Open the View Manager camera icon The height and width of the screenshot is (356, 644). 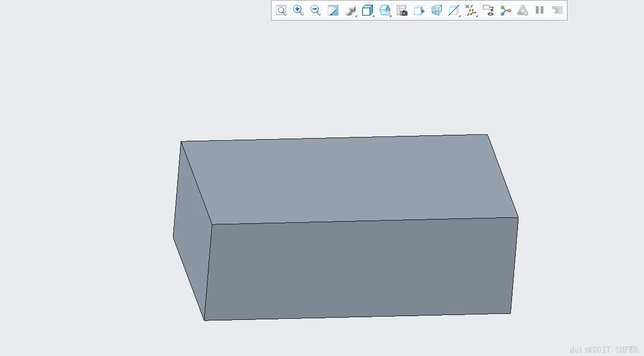pos(402,10)
